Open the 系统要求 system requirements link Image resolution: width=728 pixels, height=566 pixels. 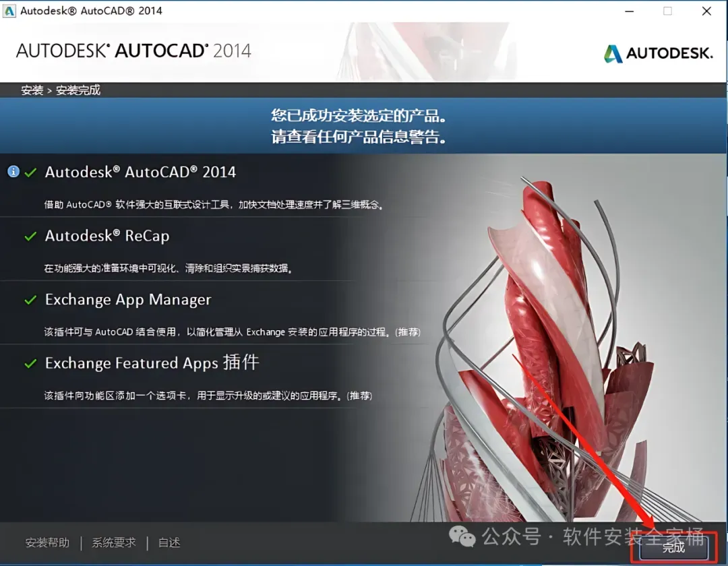click(x=114, y=542)
